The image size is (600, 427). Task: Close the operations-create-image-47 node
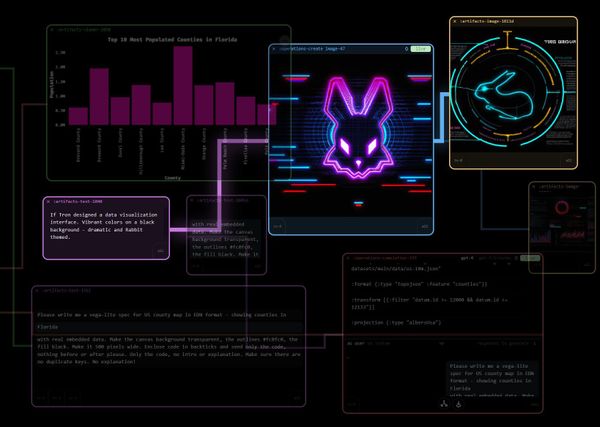tap(274, 49)
